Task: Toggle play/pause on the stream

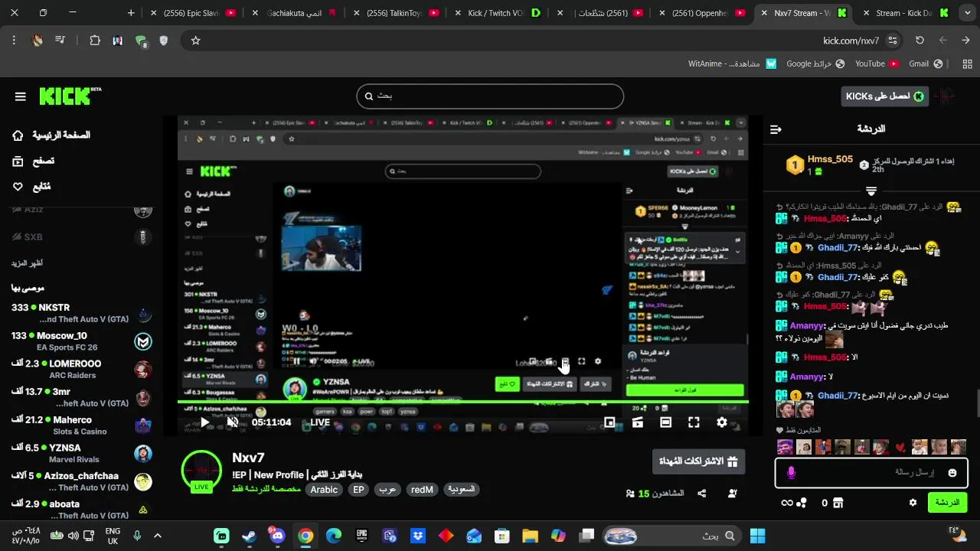Action: [204, 422]
